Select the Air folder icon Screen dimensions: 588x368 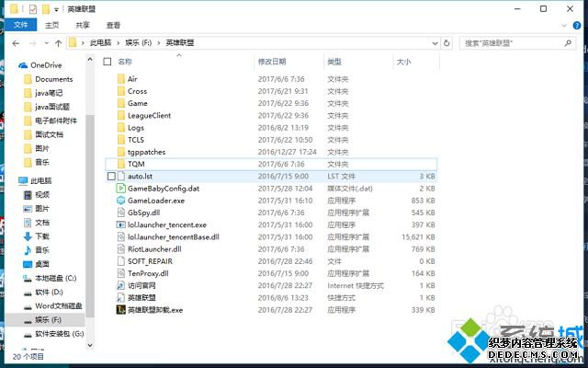click(120, 79)
